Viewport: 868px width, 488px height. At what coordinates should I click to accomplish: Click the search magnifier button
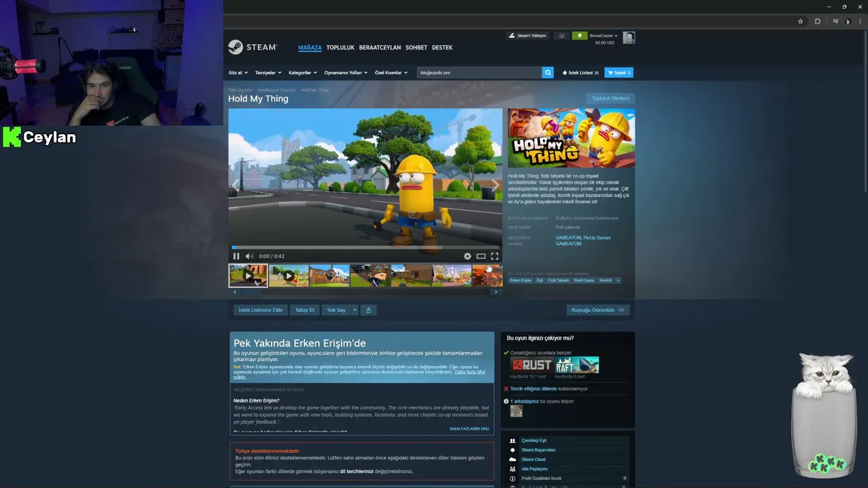[548, 73]
